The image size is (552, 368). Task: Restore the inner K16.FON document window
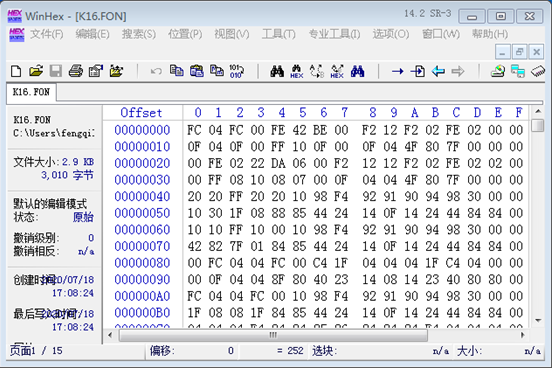(519, 52)
